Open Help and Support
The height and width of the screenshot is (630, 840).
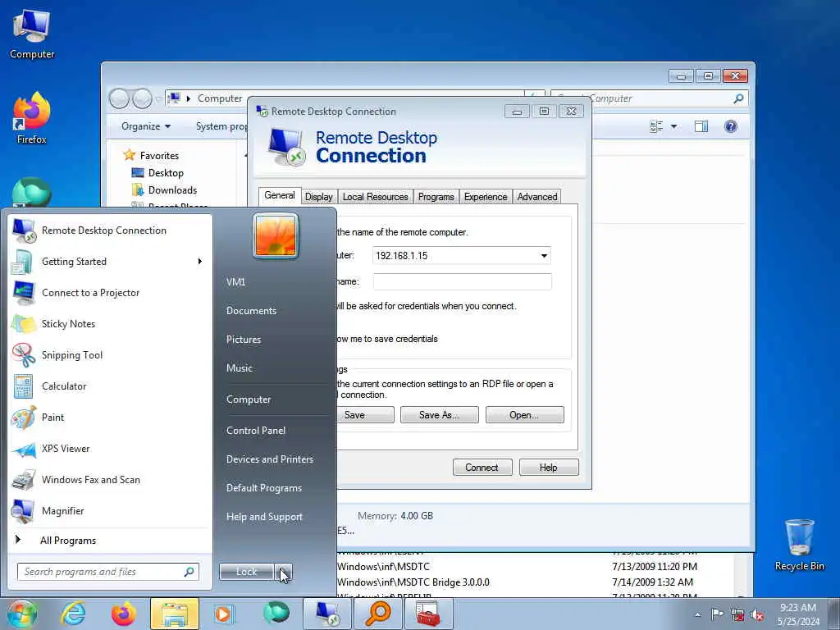(264, 517)
